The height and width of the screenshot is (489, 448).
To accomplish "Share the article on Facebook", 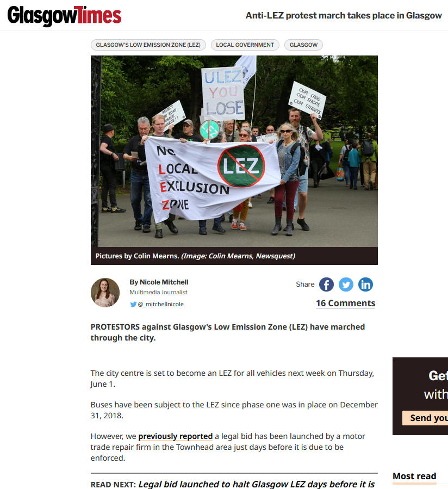I will point(326,284).
